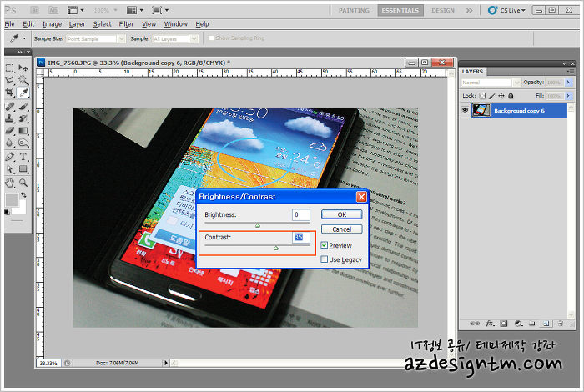Screen dimensions: 584x392
Task: Toggle lock image pixels
Action: tap(492, 96)
